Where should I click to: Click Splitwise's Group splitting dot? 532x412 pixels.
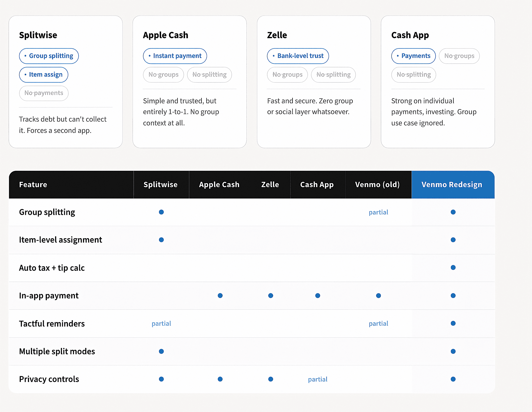coord(161,212)
